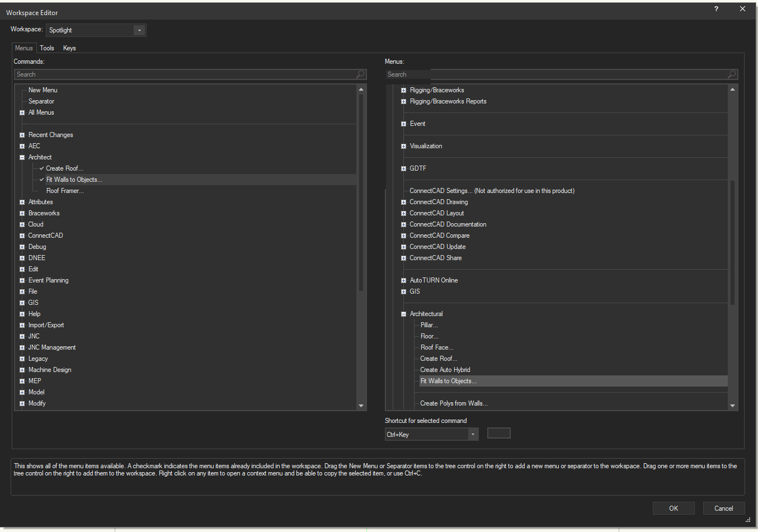Expand the Event Planning category
The image size is (758, 532).
[x=22, y=280]
